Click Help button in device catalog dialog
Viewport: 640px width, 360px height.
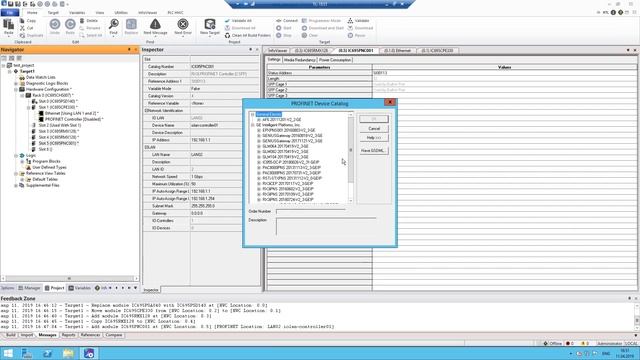pos(374,138)
